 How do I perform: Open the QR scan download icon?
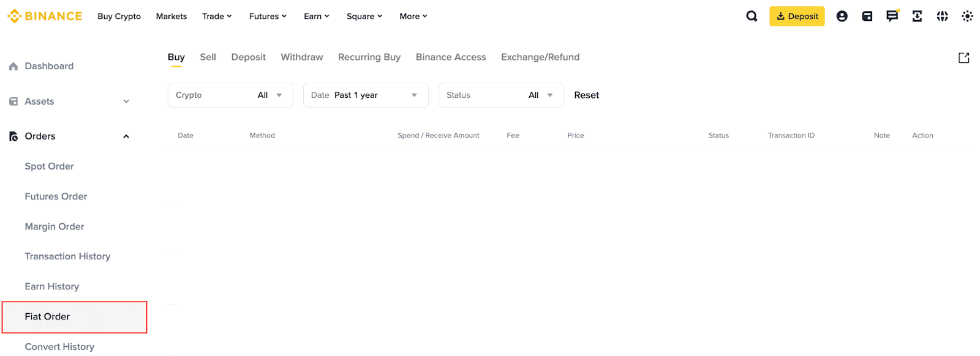coord(917,17)
